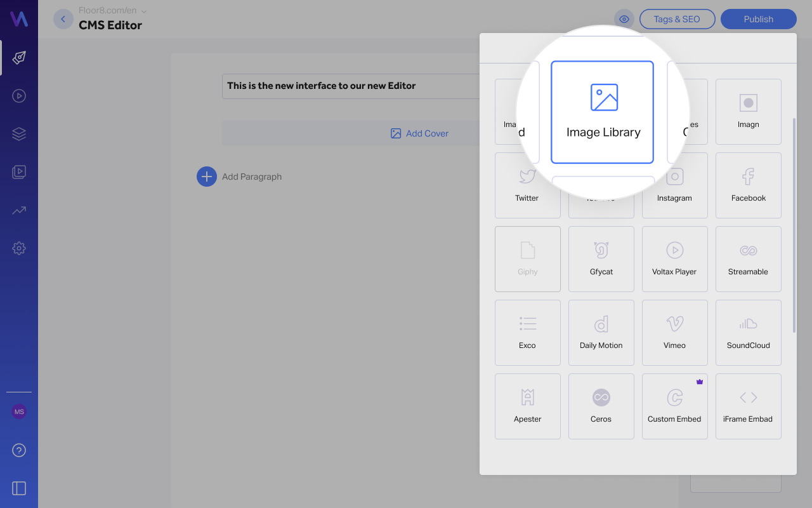Image resolution: width=812 pixels, height=508 pixels.
Task: Select the Twitter embed block
Action: (528, 185)
